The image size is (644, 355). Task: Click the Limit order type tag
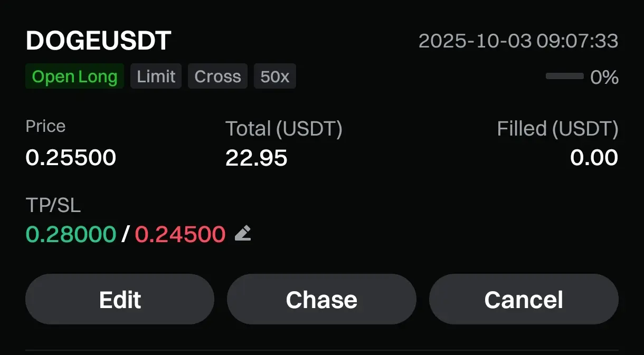click(156, 76)
